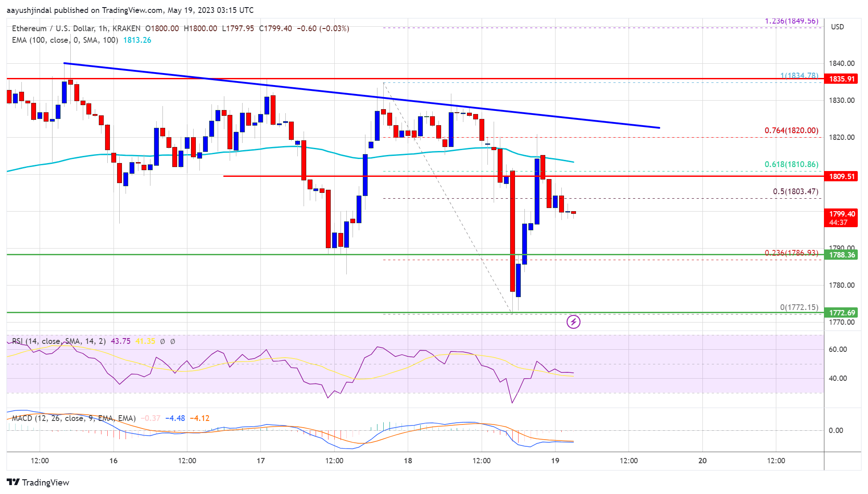
Task: Click the 1.236(1849.56) Fibonacci label
Action: tap(791, 21)
